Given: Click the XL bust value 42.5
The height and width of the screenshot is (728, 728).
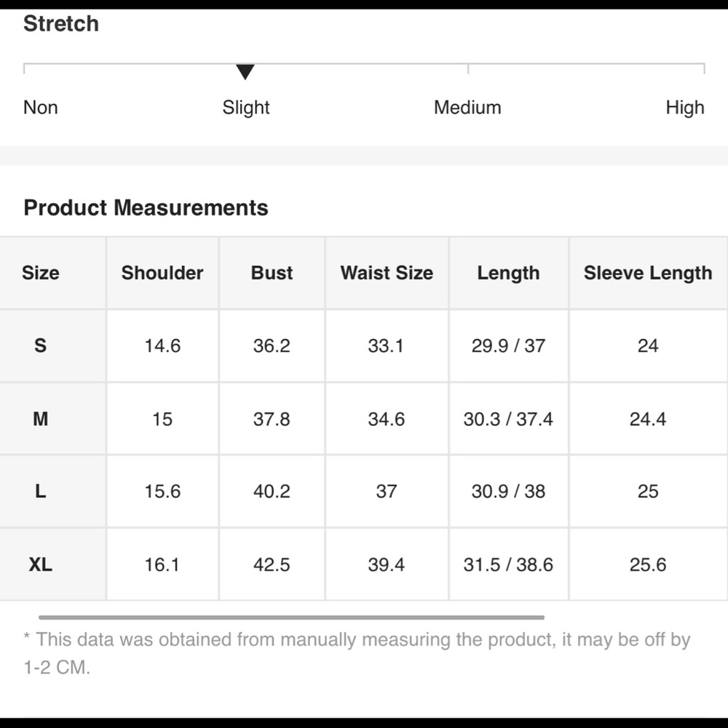Looking at the screenshot, I should click(x=272, y=565).
